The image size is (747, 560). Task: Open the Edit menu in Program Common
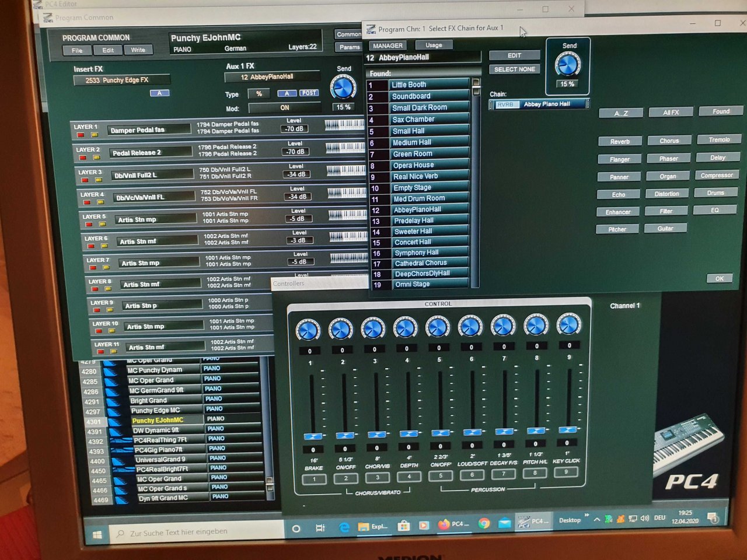point(108,50)
